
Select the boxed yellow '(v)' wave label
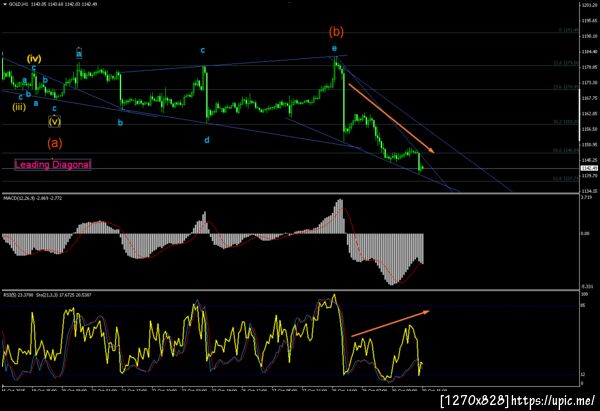pyautogui.click(x=54, y=121)
